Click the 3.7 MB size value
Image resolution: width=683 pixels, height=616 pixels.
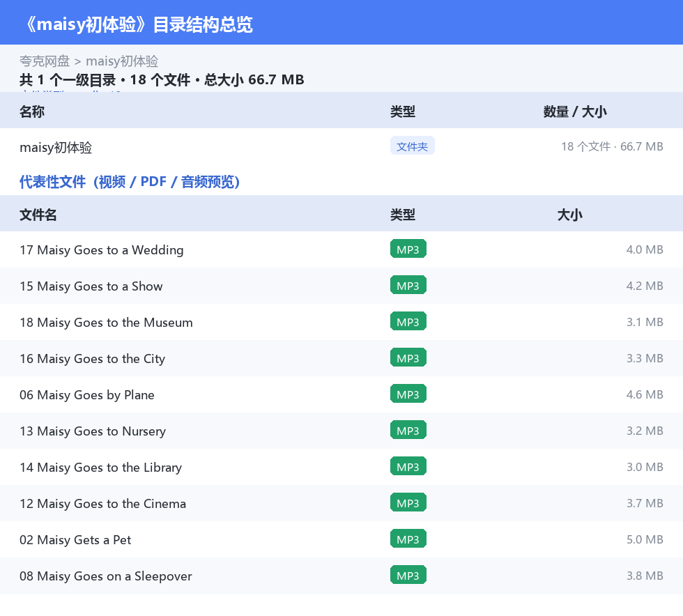645,503
